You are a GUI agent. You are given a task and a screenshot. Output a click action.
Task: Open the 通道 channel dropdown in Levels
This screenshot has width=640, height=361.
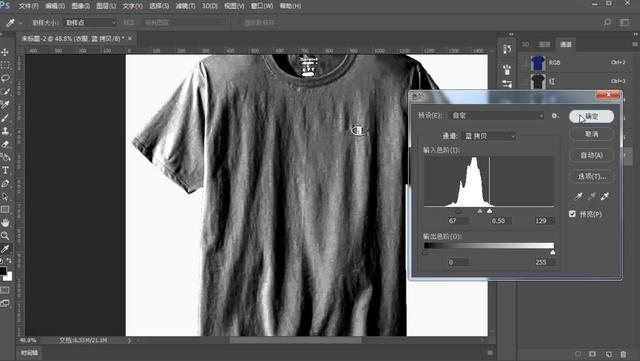pyautogui.click(x=489, y=136)
